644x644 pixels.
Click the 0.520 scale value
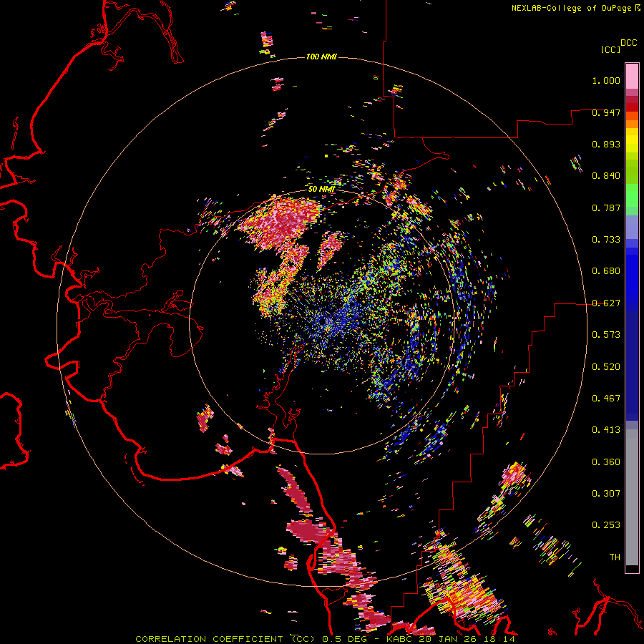606,367
